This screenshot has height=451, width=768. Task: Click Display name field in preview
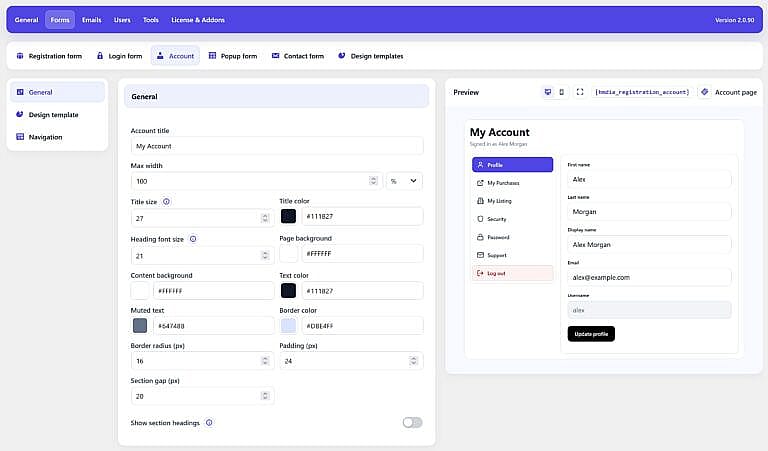pos(649,244)
